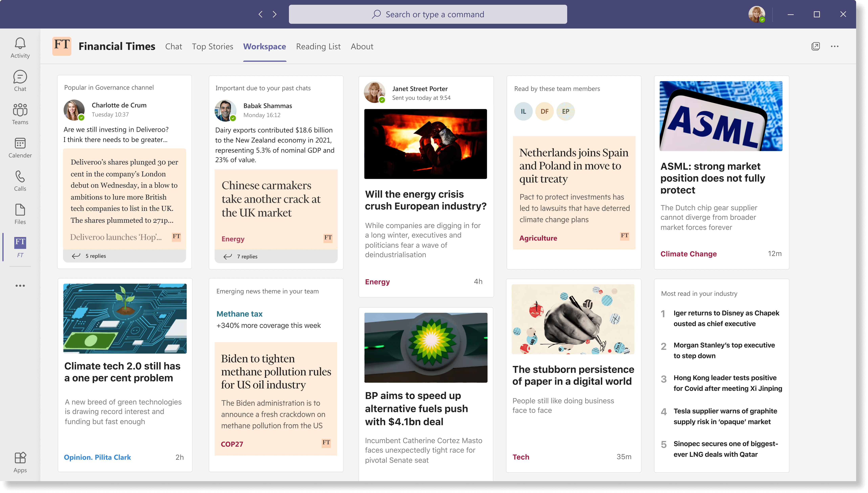Open the Methane tax theme link
This screenshot has width=868, height=493.
(239, 314)
